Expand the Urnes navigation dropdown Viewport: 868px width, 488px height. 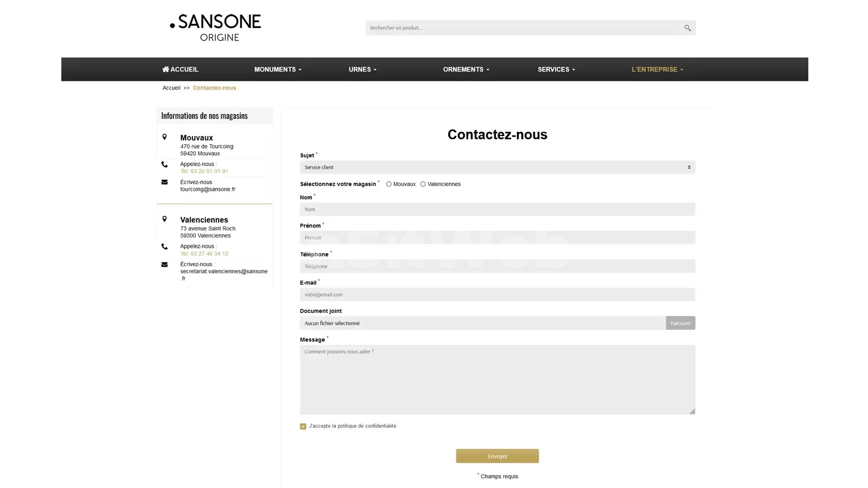[x=362, y=69]
